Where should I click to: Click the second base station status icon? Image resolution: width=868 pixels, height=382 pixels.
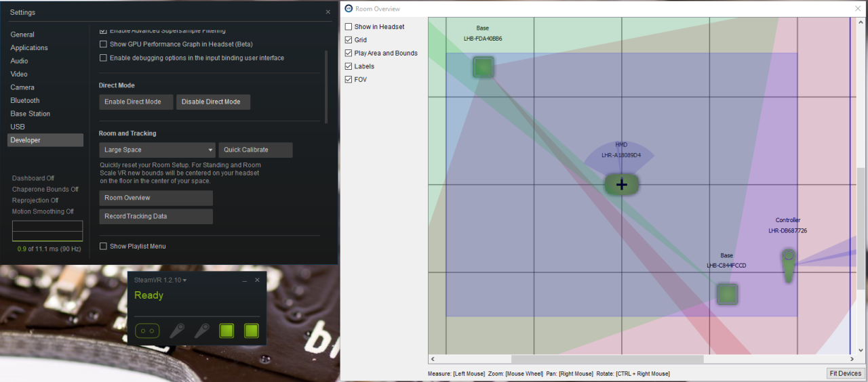(x=252, y=331)
